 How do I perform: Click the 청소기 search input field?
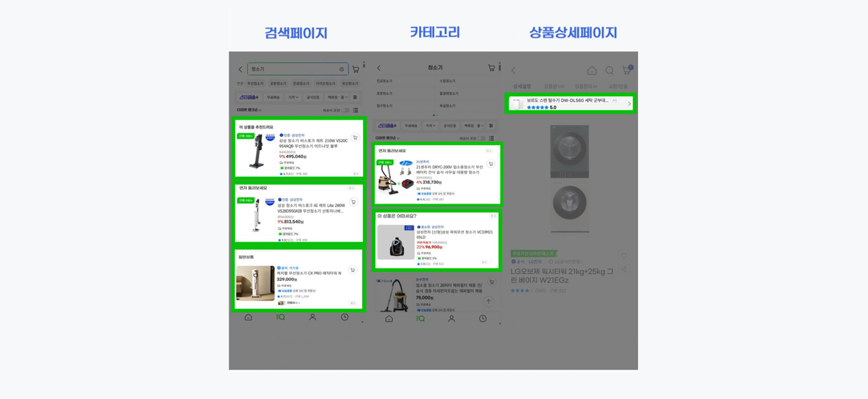tap(298, 69)
